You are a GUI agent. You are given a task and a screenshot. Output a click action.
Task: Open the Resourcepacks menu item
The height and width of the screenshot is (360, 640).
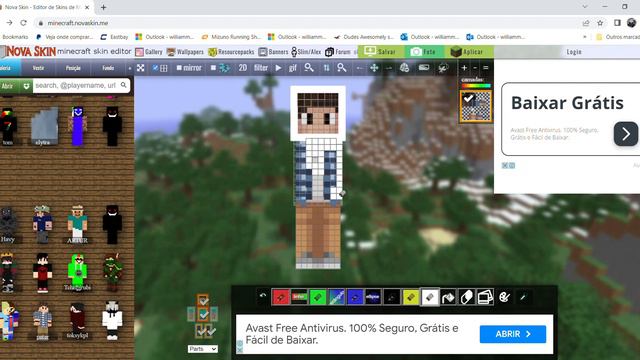point(231,52)
